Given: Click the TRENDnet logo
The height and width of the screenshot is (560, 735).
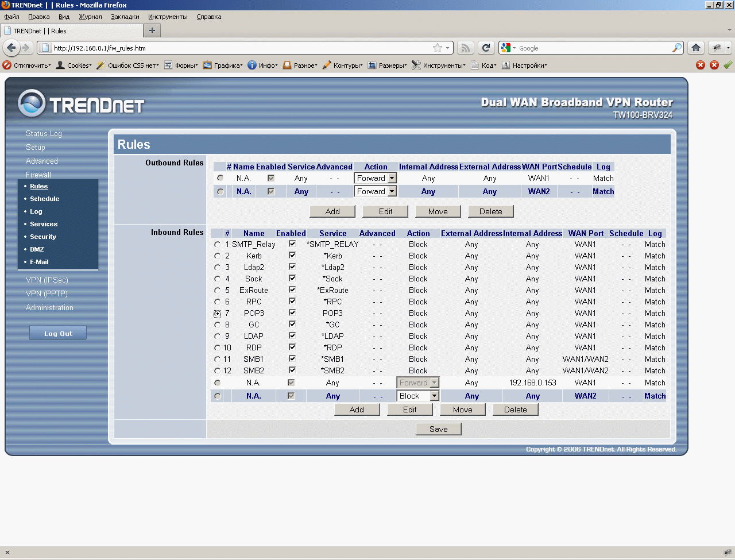Looking at the screenshot, I should point(81,104).
